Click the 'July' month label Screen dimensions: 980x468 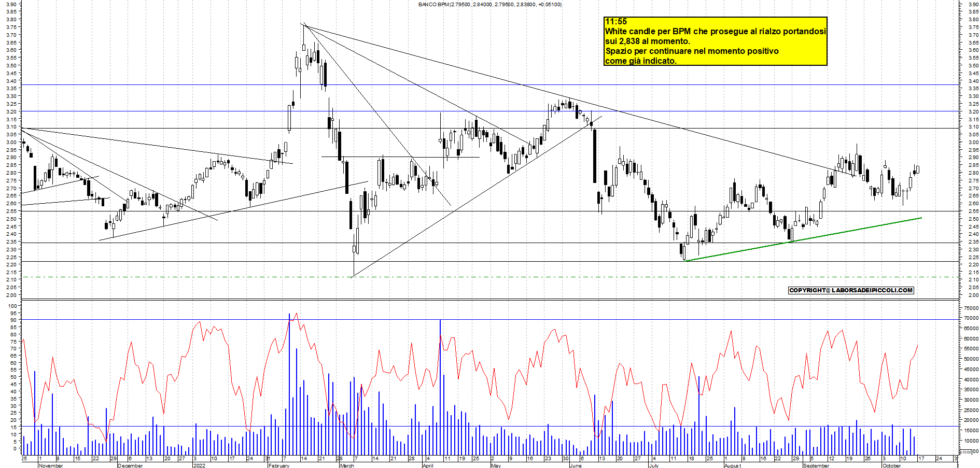[654, 465]
